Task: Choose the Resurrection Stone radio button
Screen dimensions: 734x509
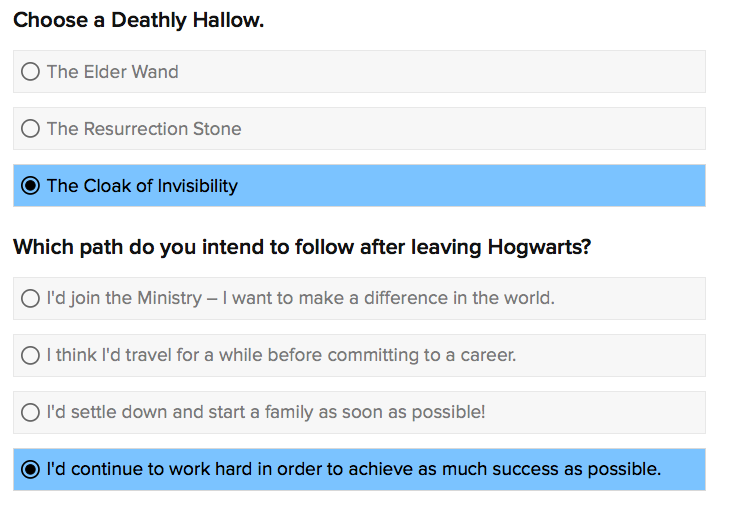Action: pos(31,129)
